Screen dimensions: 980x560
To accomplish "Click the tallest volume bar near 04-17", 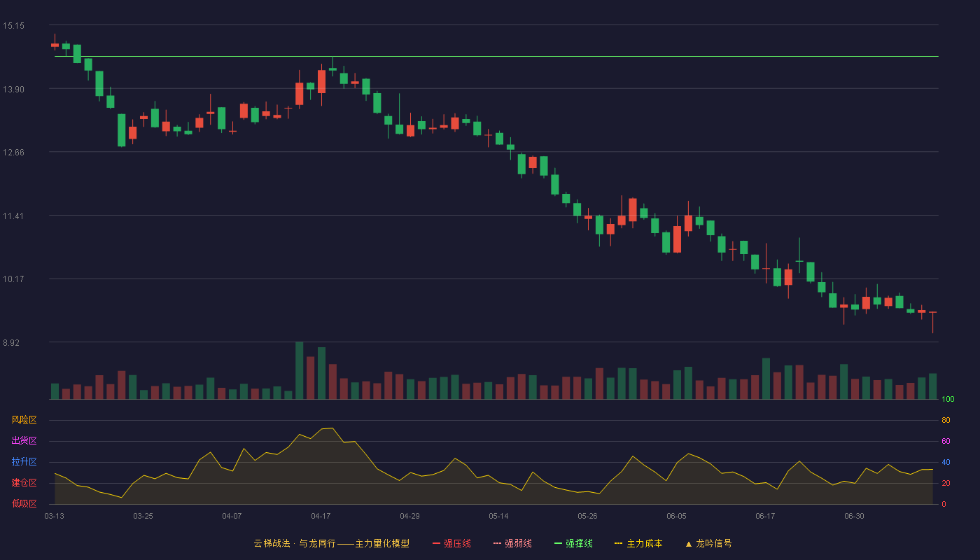I will pos(299,370).
